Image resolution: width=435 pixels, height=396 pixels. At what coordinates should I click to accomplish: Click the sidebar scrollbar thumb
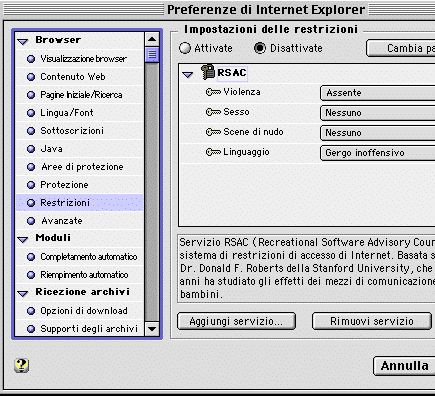152,55
